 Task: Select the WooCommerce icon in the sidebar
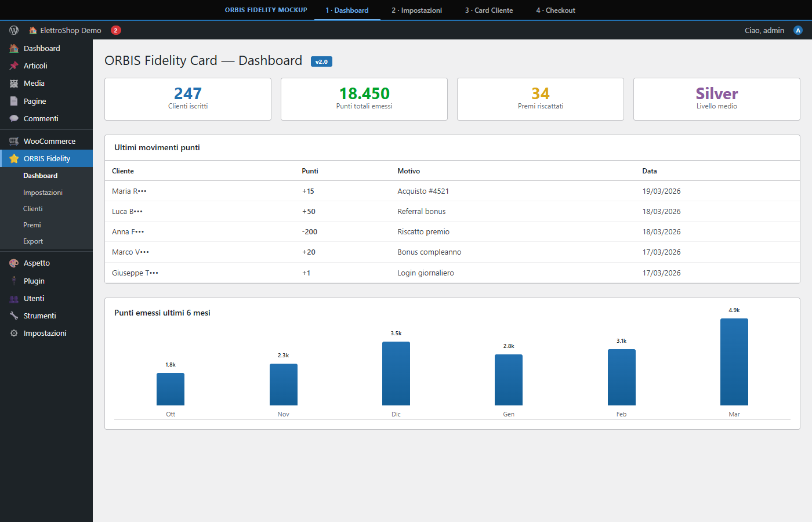tap(13, 141)
